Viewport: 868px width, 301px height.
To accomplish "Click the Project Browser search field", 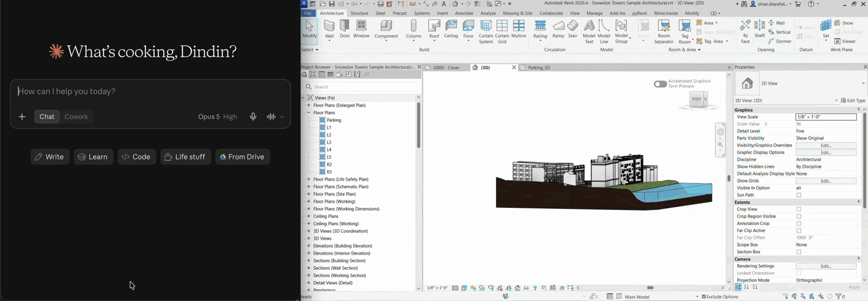I will click(x=361, y=87).
